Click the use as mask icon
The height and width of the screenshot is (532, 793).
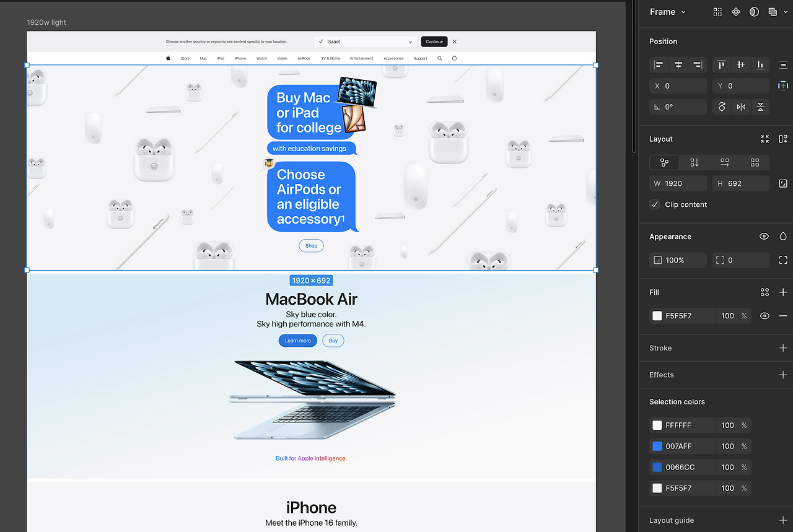[x=754, y=12]
